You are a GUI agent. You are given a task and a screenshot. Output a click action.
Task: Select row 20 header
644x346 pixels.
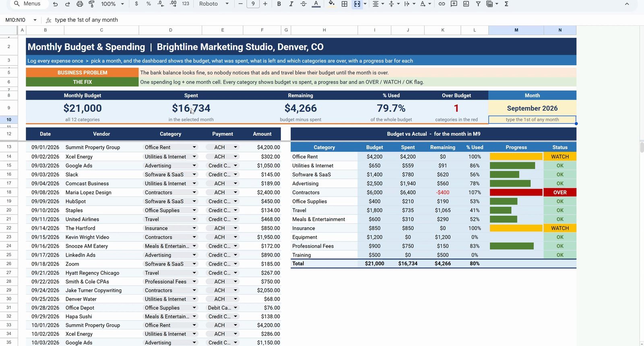(x=8, y=210)
